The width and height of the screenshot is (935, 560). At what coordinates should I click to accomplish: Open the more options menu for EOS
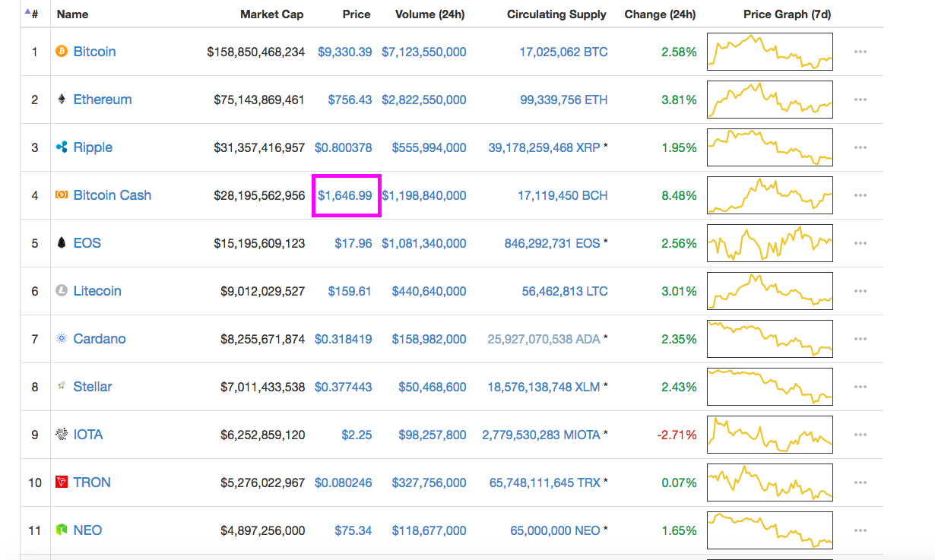[861, 243]
